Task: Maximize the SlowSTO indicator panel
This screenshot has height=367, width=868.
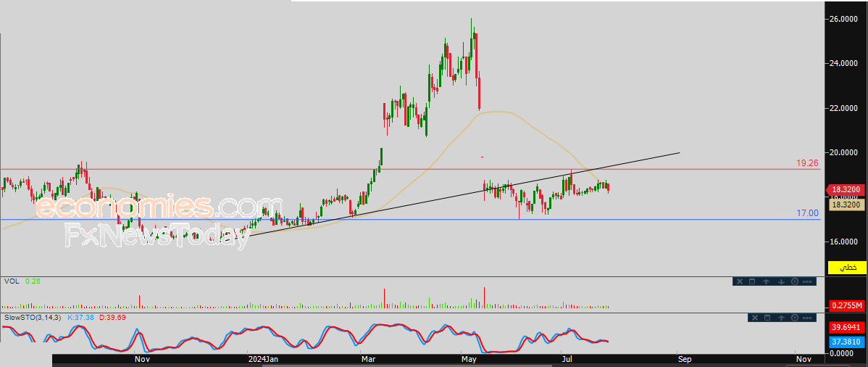Action: (x=767, y=318)
